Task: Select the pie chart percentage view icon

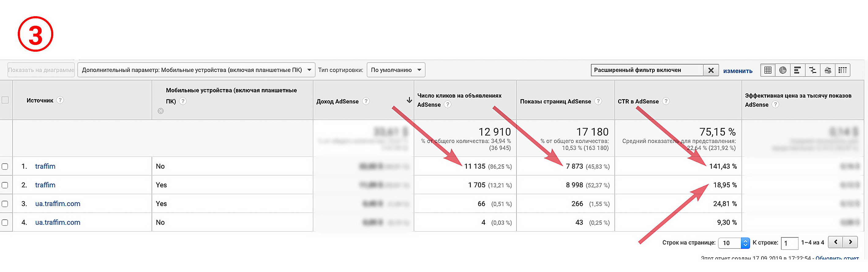Action: coord(783,70)
